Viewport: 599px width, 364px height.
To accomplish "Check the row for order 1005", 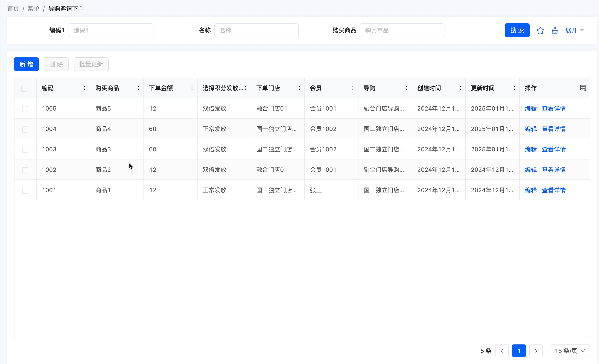I will point(25,109).
